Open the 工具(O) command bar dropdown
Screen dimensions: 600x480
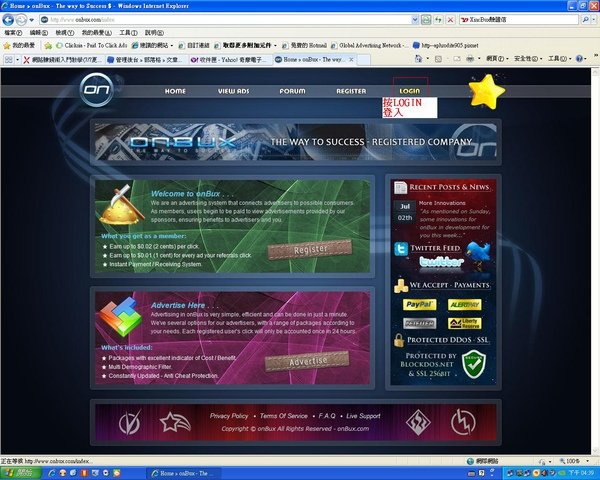click(559, 59)
